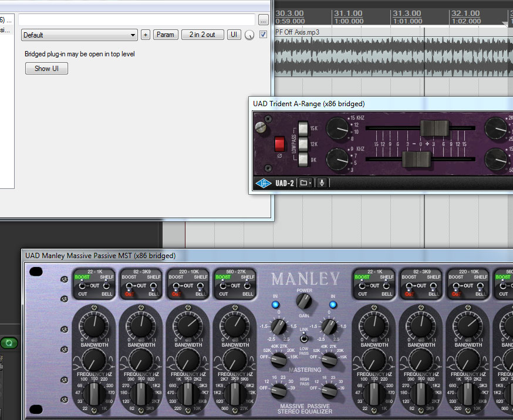Click the left-channel Manley Gain trim knob

coord(279,327)
